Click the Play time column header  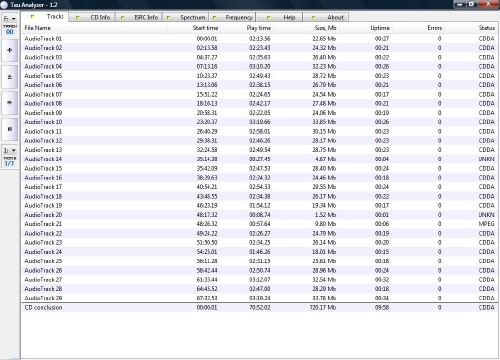click(247, 28)
